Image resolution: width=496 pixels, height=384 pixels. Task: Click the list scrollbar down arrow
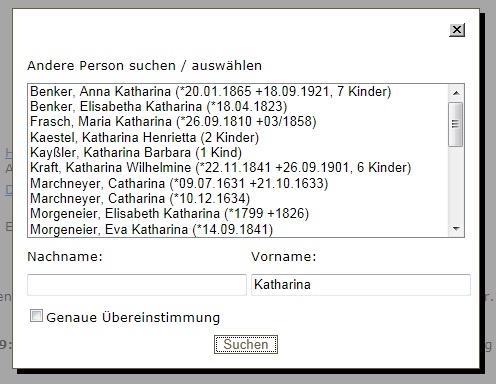click(456, 229)
